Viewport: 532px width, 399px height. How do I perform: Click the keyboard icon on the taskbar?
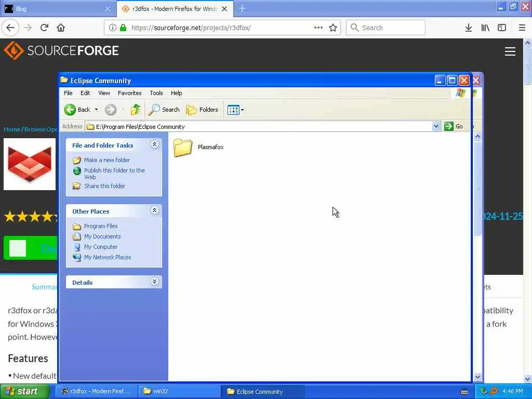point(464,392)
